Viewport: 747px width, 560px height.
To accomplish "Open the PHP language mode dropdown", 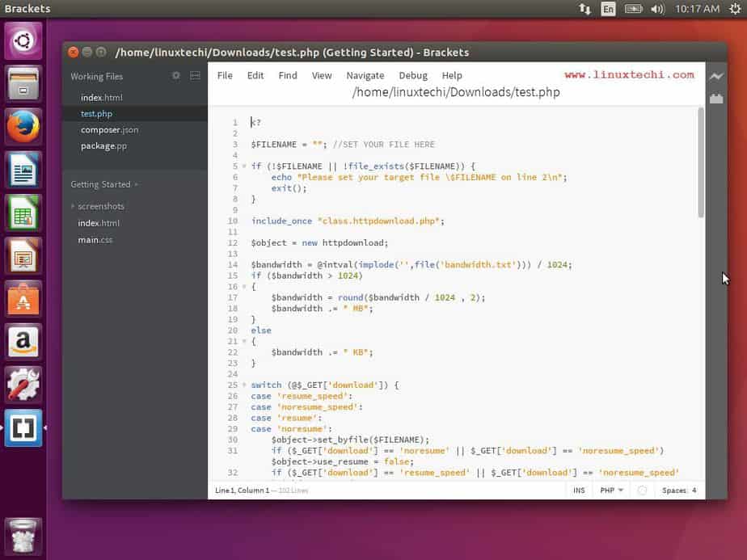I will tap(612, 491).
